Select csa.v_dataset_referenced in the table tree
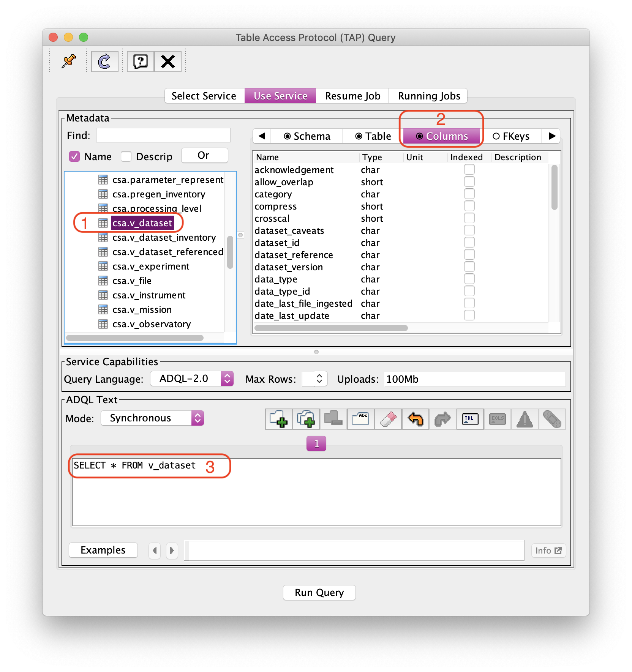632x672 pixels. click(x=168, y=252)
